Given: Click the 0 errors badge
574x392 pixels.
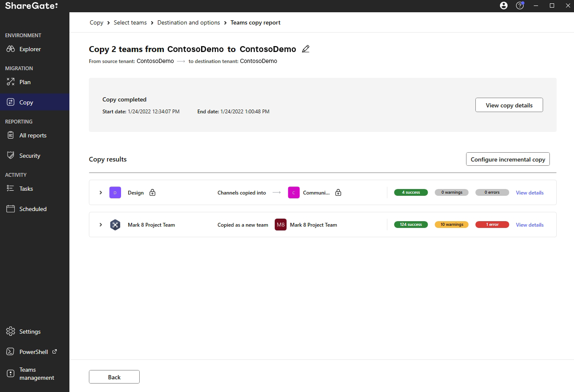Looking at the screenshot, I should pos(492,192).
